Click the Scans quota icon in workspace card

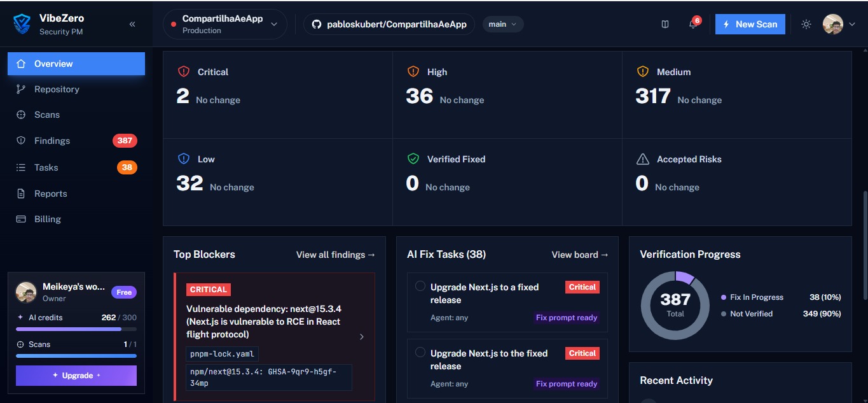pyautogui.click(x=20, y=344)
